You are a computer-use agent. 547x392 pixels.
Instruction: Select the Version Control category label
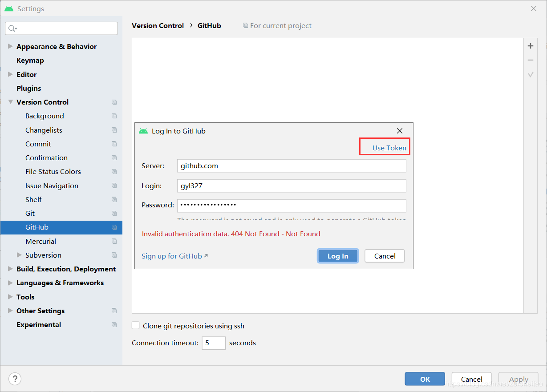[43, 102]
